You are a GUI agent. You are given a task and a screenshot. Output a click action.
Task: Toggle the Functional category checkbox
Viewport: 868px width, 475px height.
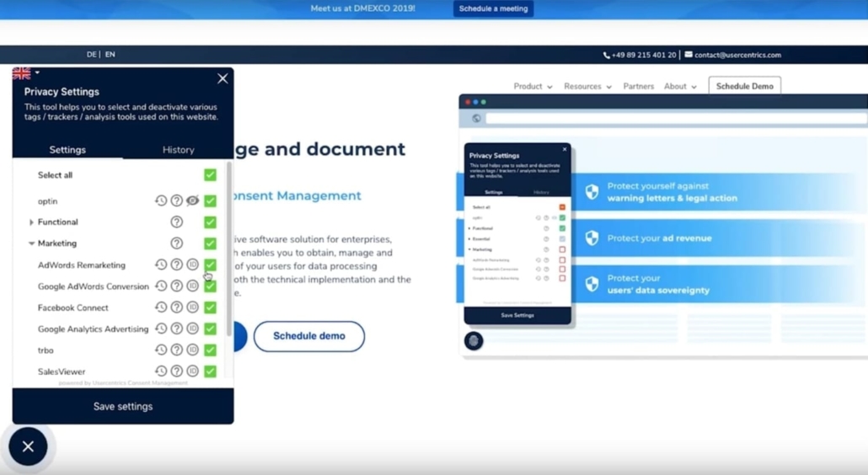[x=211, y=221]
